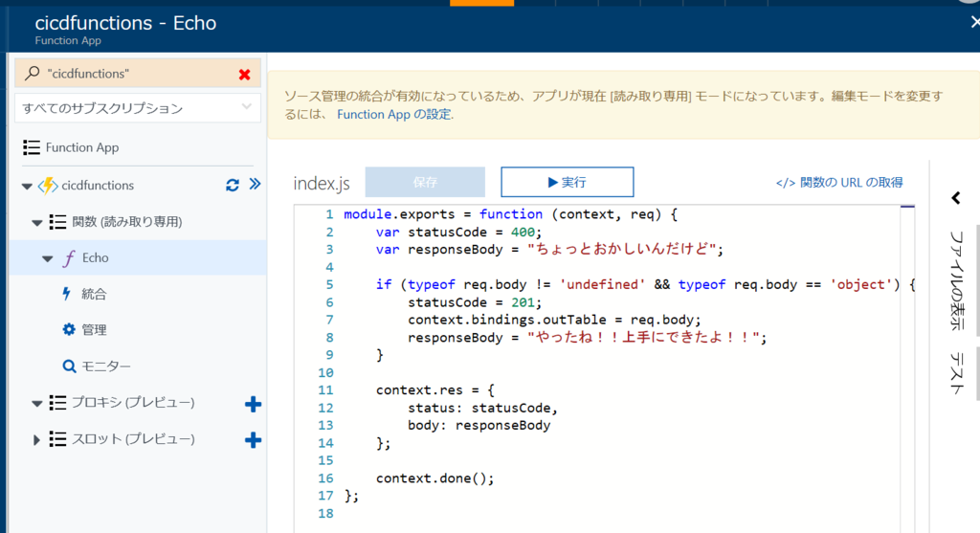The width and height of the screenshot is (980, 533).
Task: Click the gear icon beside 管理
Action: click(69, 329)
